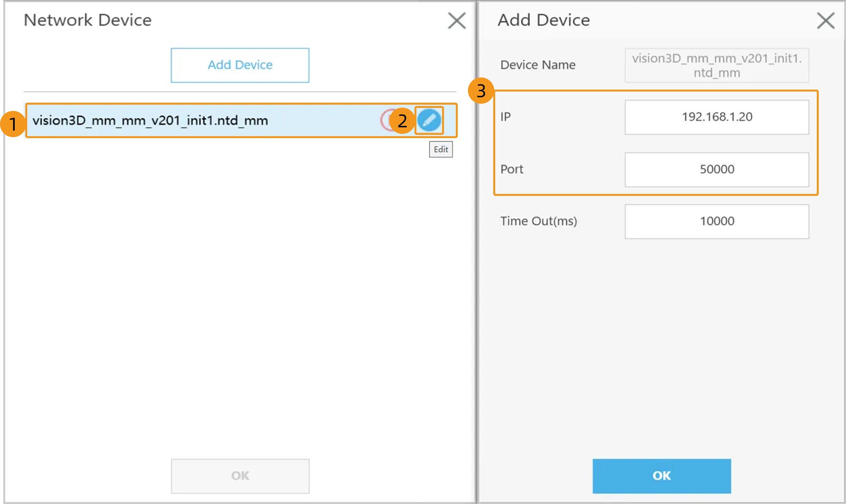This screenshot has height=504, width=846.
Task: Focus the IP address field 192.168.1.20
Action: [717, 117]
